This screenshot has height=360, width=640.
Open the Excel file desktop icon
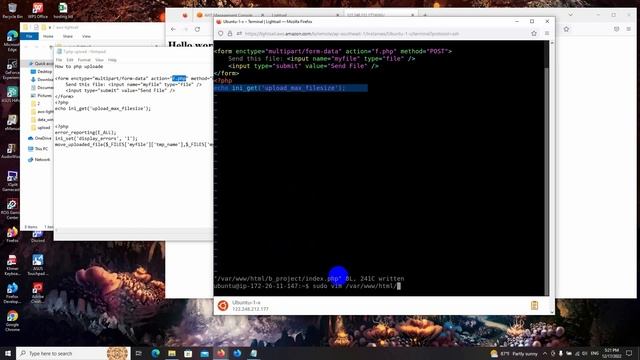62,10
